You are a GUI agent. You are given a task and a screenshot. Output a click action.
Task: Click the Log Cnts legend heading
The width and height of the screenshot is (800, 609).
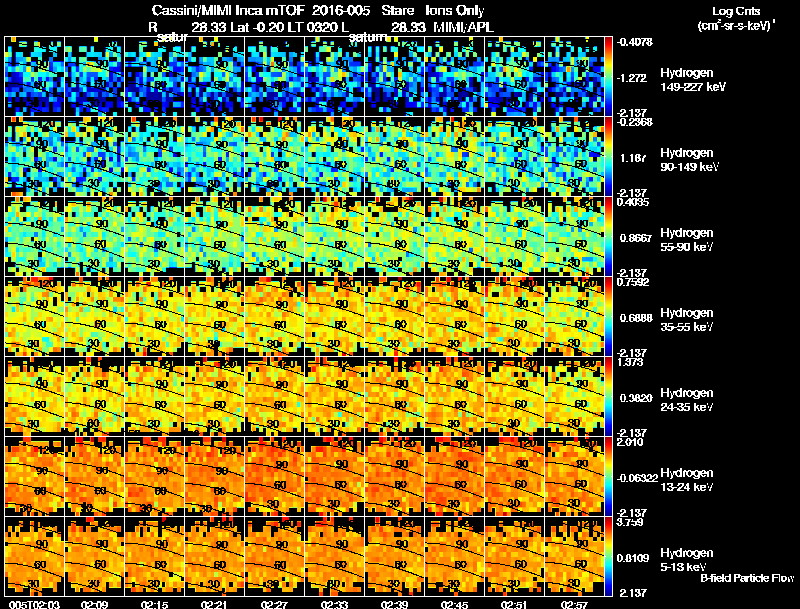(736, 12)
